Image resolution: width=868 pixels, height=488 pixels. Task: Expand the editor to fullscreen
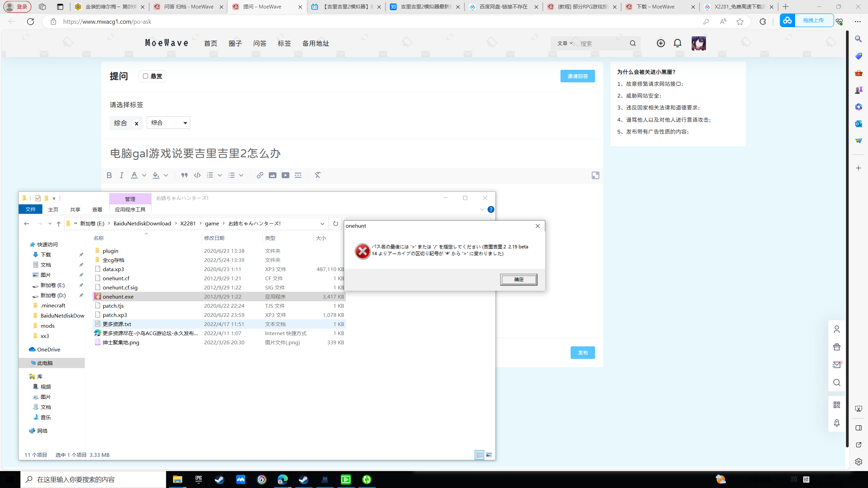[x=595, y=175]
